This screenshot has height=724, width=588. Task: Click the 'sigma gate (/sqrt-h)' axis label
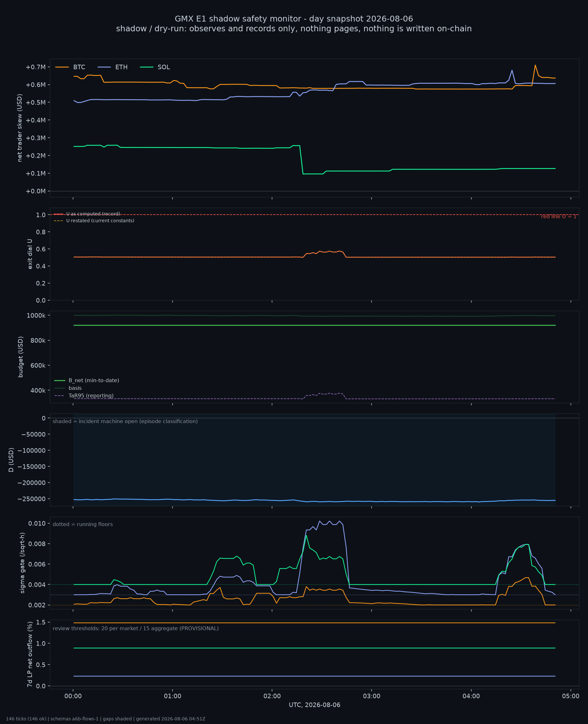[x=22, y=563]
